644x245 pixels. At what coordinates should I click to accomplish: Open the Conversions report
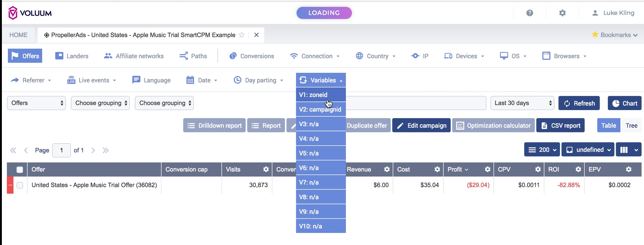(x=251, y=56)
